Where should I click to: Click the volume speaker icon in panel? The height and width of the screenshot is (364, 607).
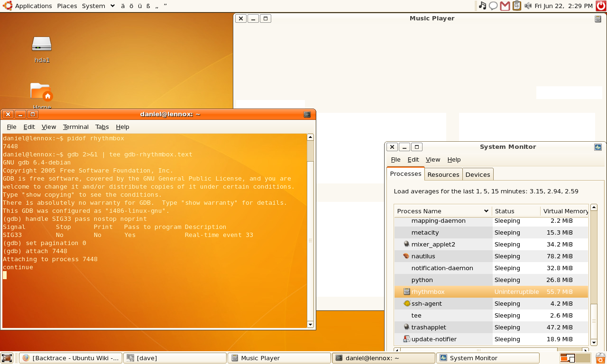pyautogui.click(x=528, y=6)
